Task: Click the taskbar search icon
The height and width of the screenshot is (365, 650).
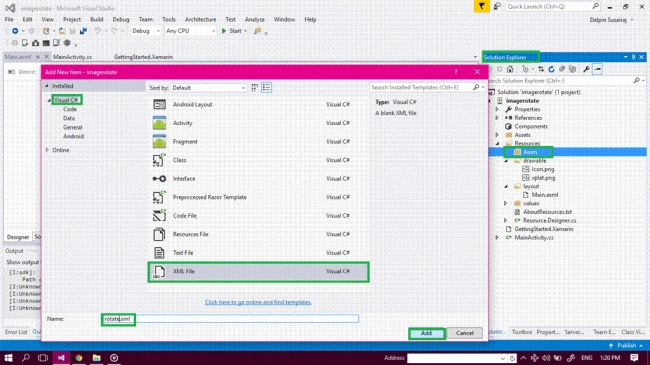Action: tap(26, 358)
